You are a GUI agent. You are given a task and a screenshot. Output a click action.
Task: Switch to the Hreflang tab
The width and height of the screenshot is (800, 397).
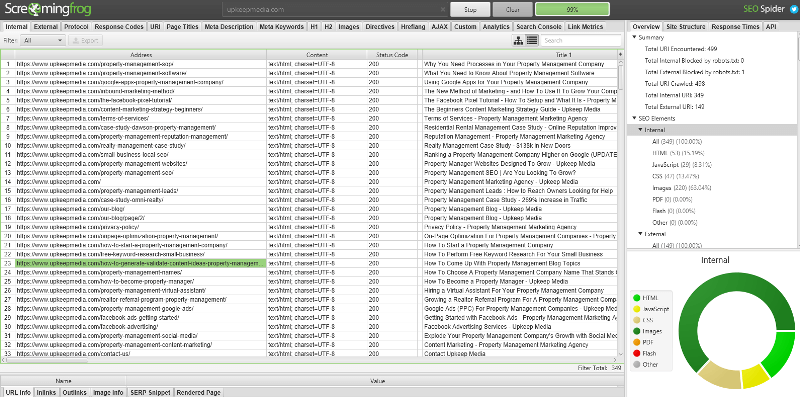tap(413, 27)
